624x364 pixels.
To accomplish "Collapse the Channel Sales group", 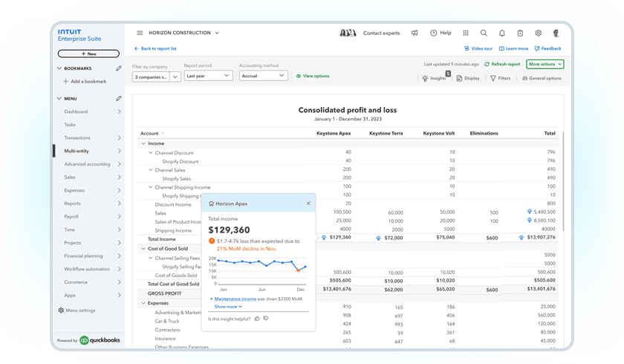I will point(150,170).
